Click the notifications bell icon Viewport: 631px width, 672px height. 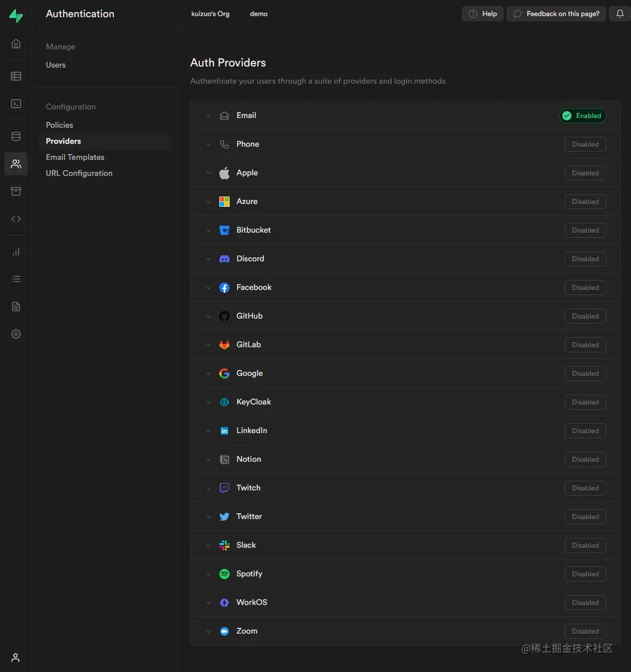(620, 14)
